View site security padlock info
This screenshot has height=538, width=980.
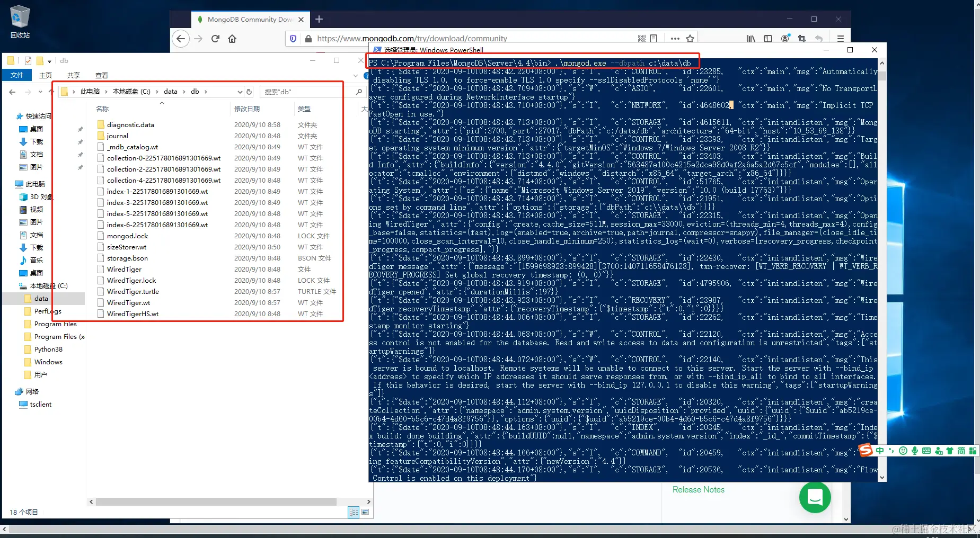click(308, 39)
